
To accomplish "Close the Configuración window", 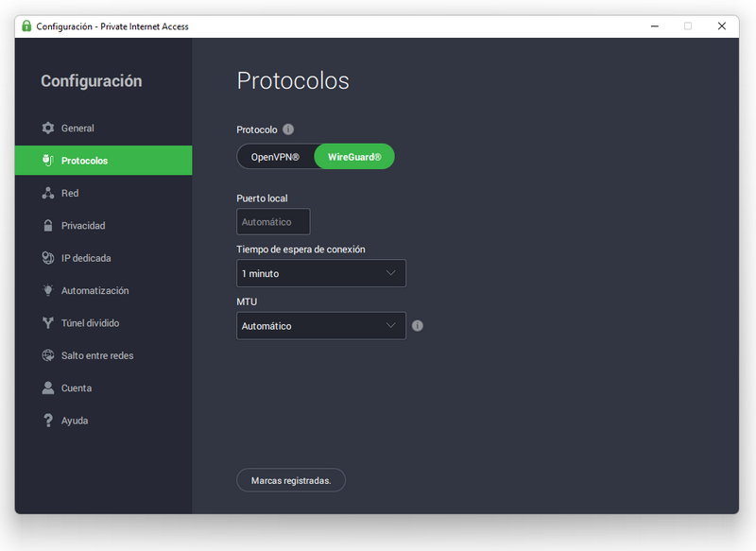I will click(x=721, y=26).
